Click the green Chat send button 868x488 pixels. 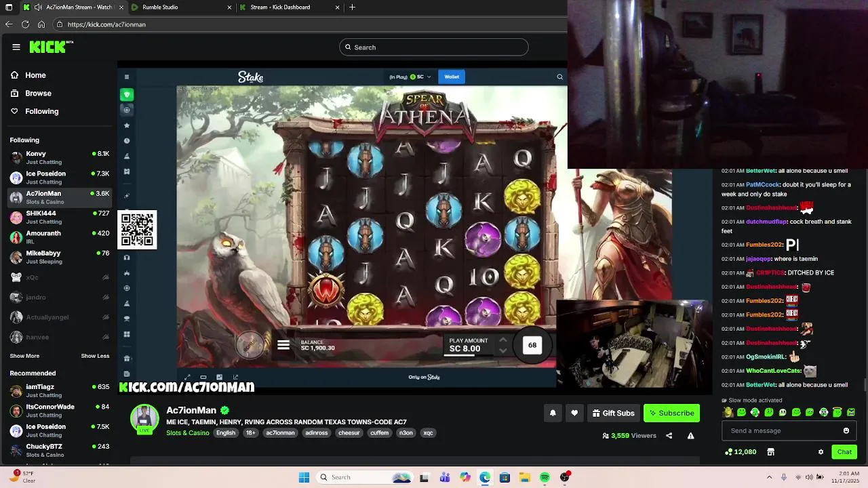tap(844, 452)
